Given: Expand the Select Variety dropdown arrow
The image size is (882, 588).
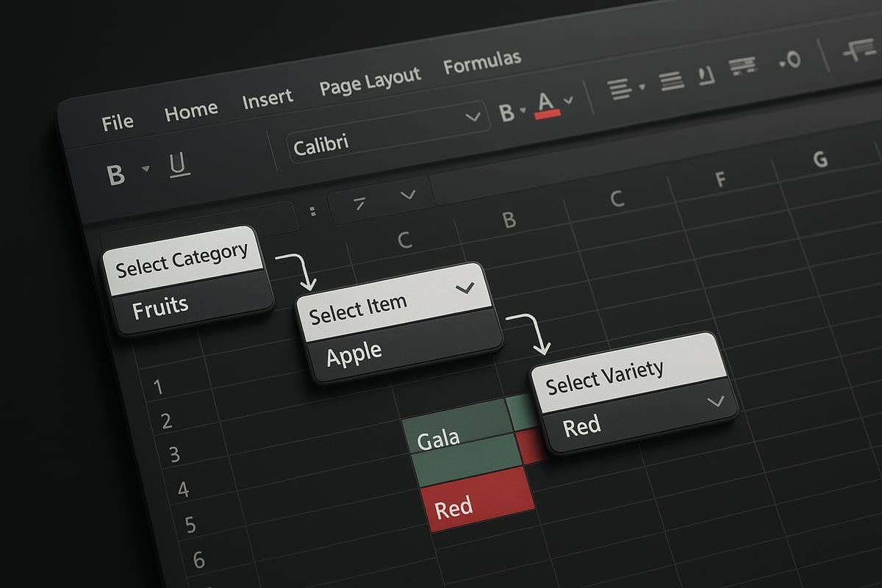Looking at the screenshot, I should [x=715, y=402].
